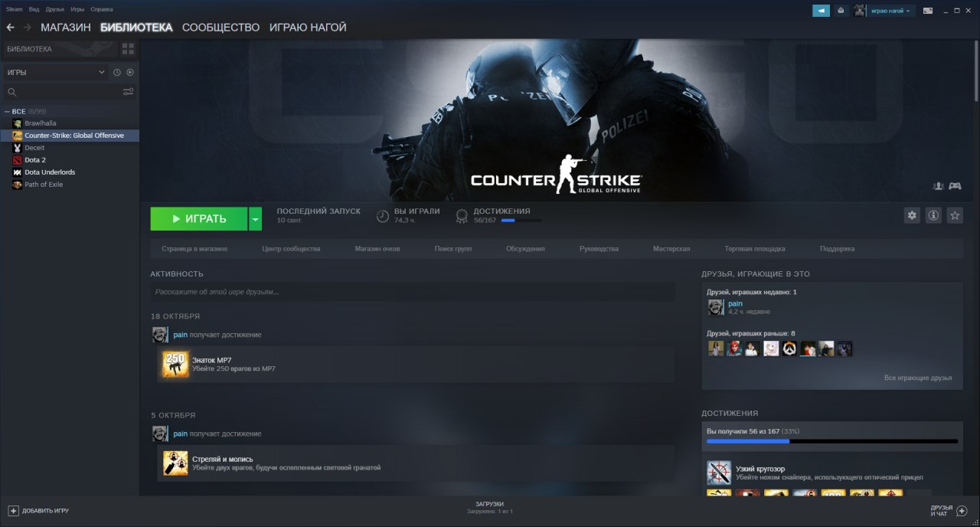Viewport: 980px width, 527px height.
Task: Open Торговая площадка link
Action: point(755,249)
